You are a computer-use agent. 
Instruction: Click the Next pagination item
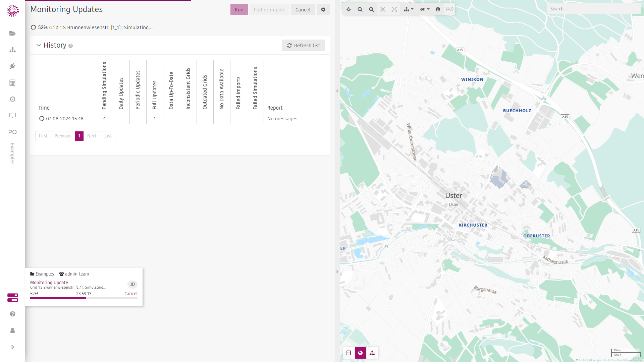click(92, 136)
